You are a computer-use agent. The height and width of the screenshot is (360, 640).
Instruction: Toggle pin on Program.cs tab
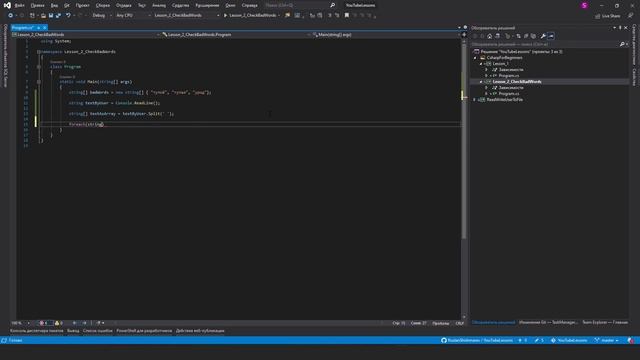click(x=38, y=28)
